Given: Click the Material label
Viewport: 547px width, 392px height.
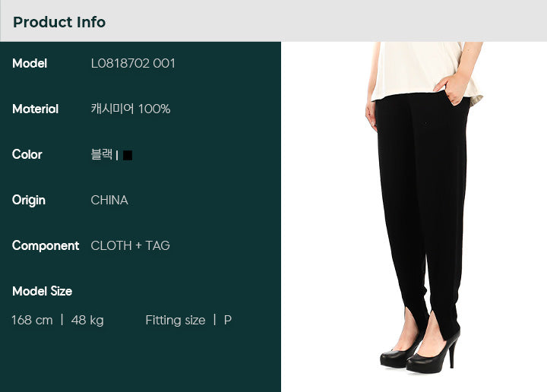Looking at the screenshot, I should click(35, 109).
